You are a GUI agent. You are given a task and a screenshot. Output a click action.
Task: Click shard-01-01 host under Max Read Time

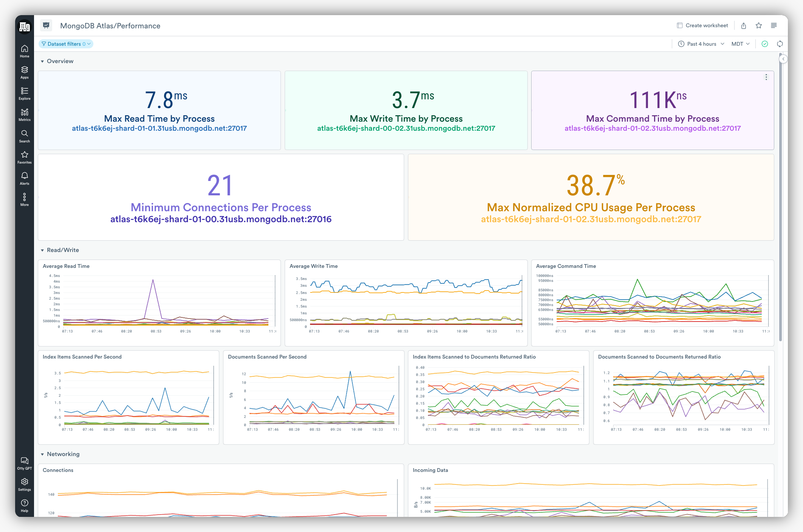click(x=159, y=128)
